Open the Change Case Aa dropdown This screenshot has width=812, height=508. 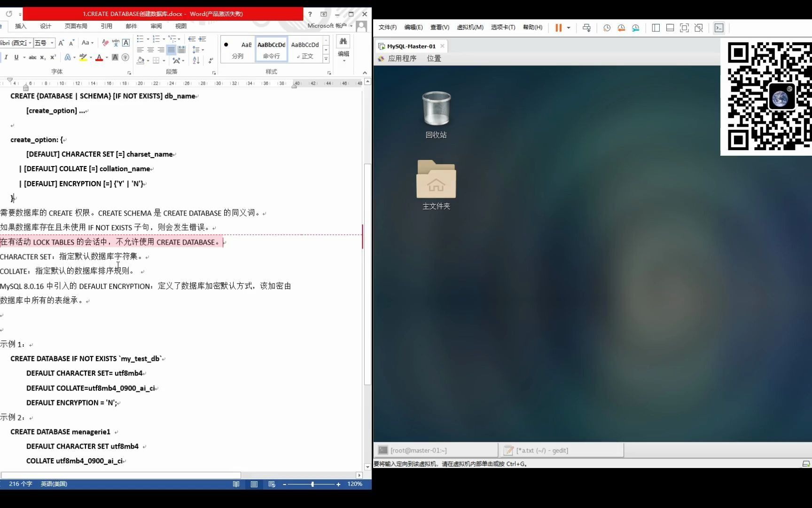click(x=87, y=43)
